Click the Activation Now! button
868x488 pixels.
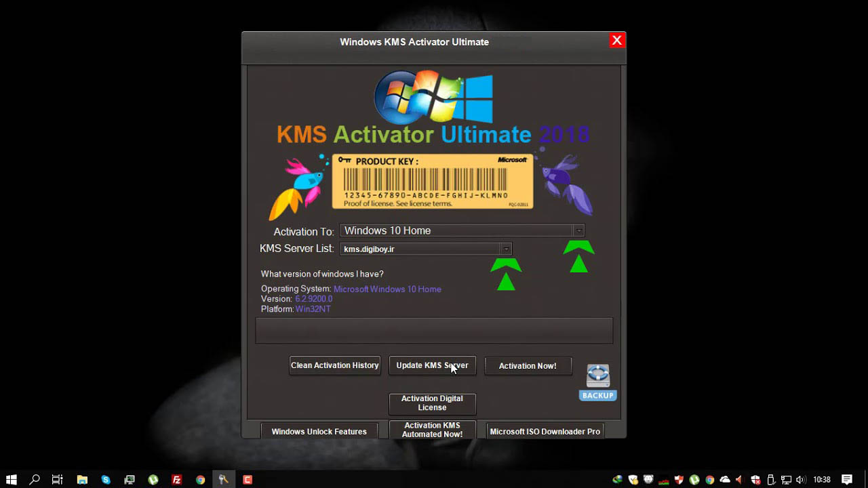528,366
